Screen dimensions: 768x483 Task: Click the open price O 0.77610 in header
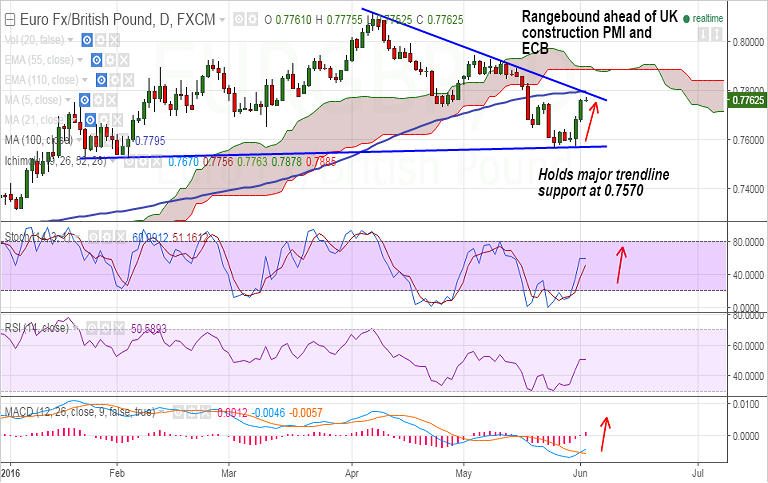point(288,20)
